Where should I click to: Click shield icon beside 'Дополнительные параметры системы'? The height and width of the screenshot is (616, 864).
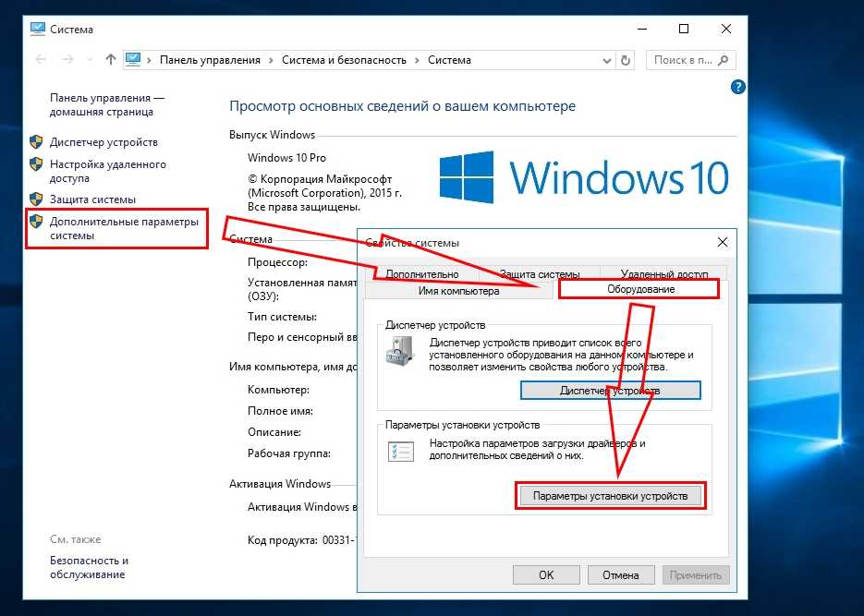pos(36,222)
